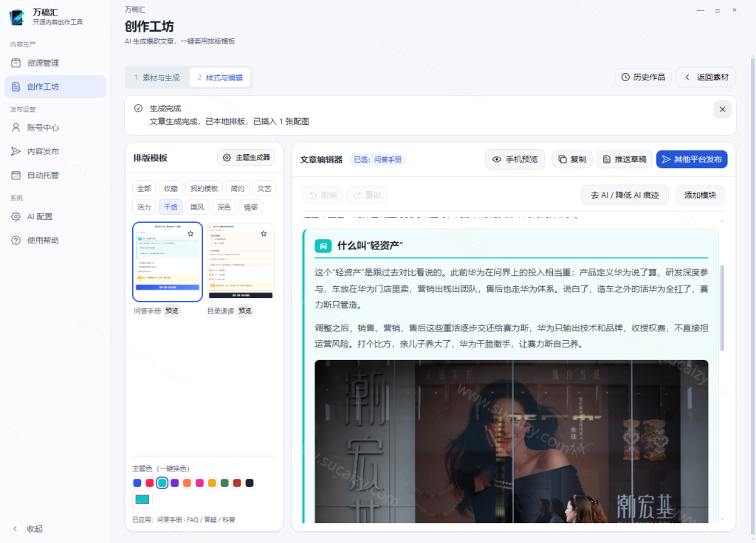The height and width of the screenshot is (543, 756).
Task: Click the 已选：问答手册 badge
Action: click(x=377, y=159)
